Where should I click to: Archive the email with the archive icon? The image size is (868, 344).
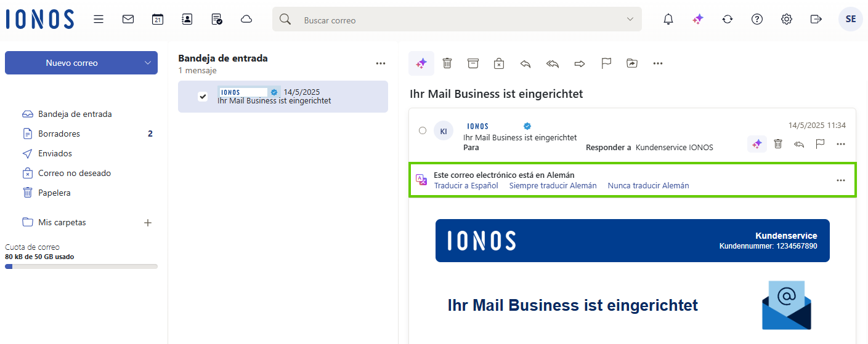pyautogui.click(x=473, y=63)
